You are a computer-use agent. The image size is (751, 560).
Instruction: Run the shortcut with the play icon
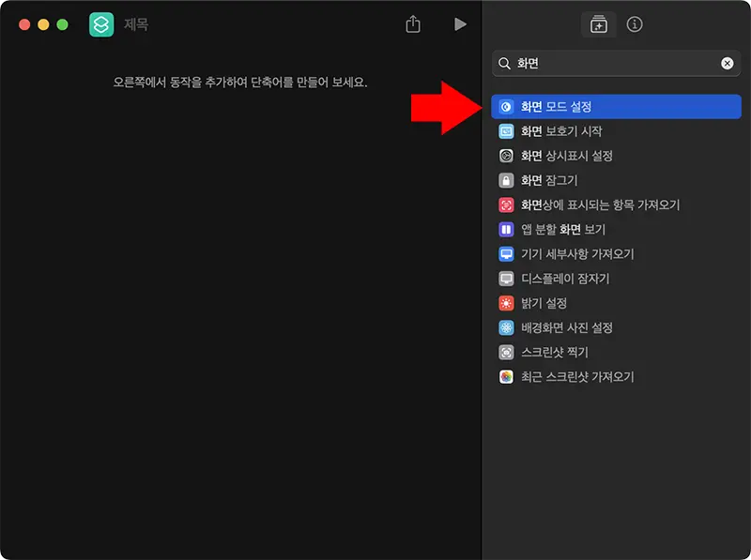(460, 25)
